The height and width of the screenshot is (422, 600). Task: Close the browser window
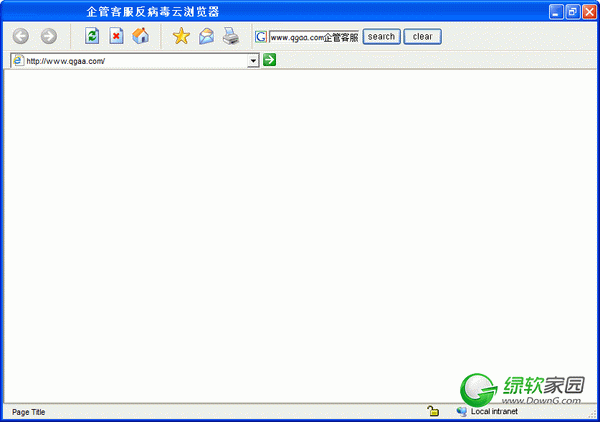589,12
